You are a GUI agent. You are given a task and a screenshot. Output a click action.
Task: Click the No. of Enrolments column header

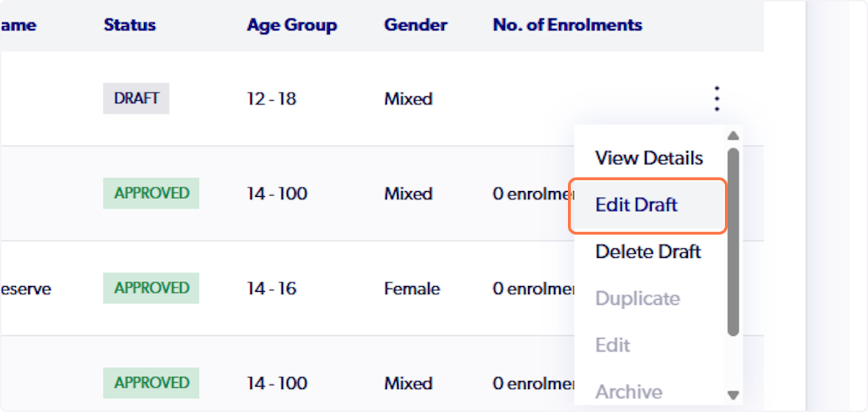coord(567,25)
